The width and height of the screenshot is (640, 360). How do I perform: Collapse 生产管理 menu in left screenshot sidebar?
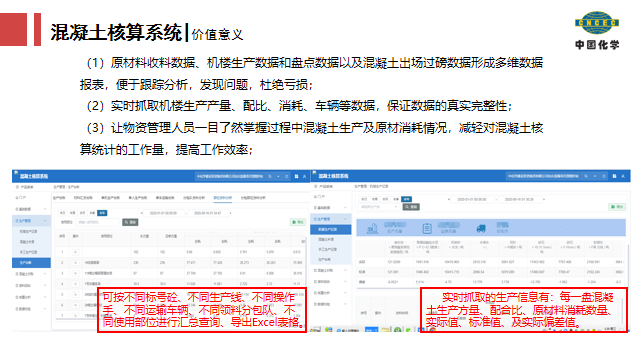[x=31, y=221]
